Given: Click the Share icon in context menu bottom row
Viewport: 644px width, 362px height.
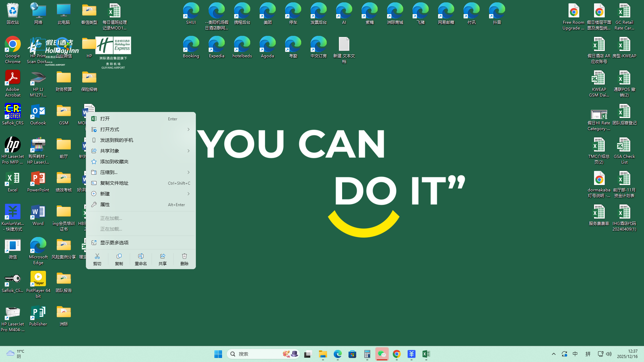Looking at the screenshot, I should (162, 259).
